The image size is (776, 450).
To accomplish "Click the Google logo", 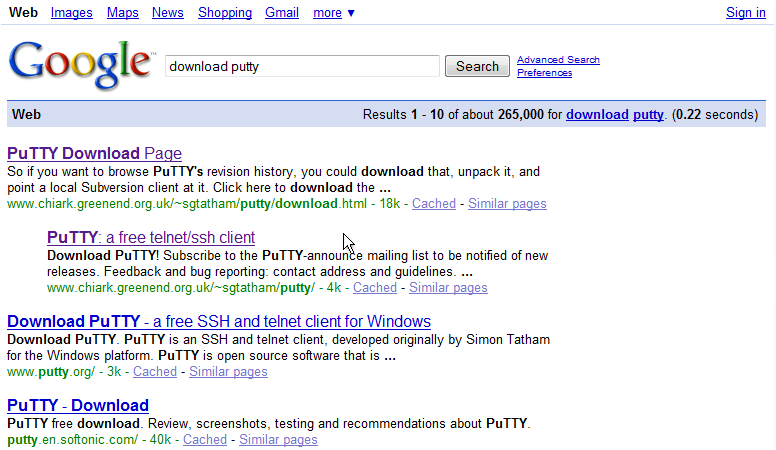I will (81, 65).
